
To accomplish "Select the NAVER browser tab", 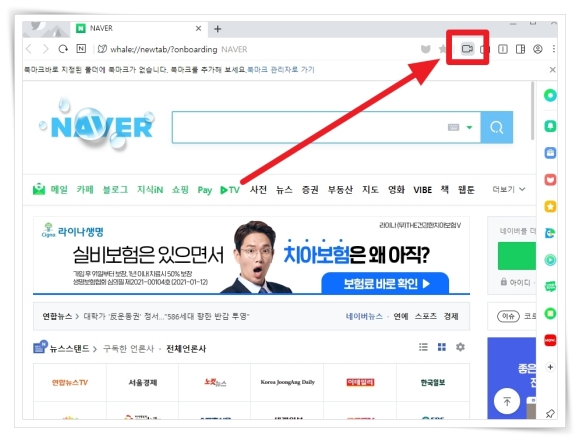I will [139, 28].
